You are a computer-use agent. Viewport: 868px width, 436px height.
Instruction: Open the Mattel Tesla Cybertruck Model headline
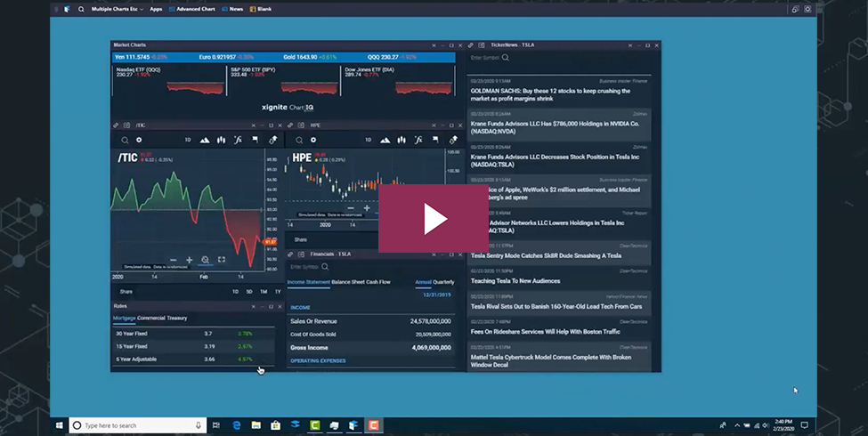[559, 357]
